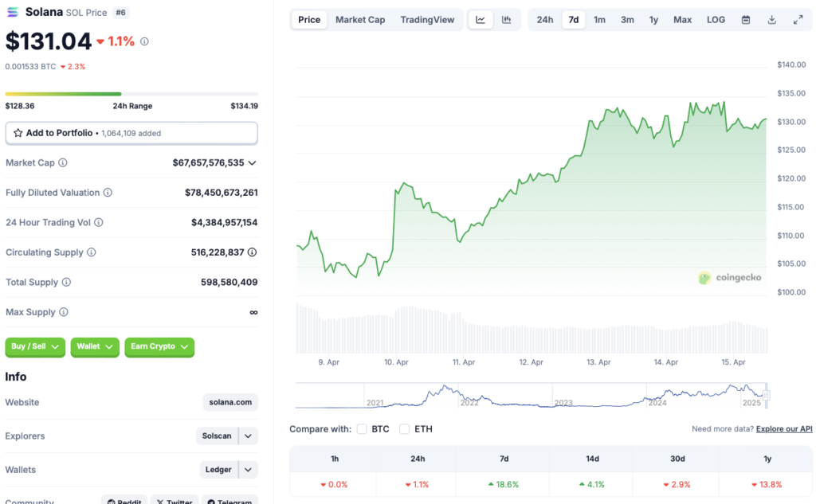The width and height of the screenshot is (816, 504).
Task: Open the calendar date range picker
Action: [746, 20]
